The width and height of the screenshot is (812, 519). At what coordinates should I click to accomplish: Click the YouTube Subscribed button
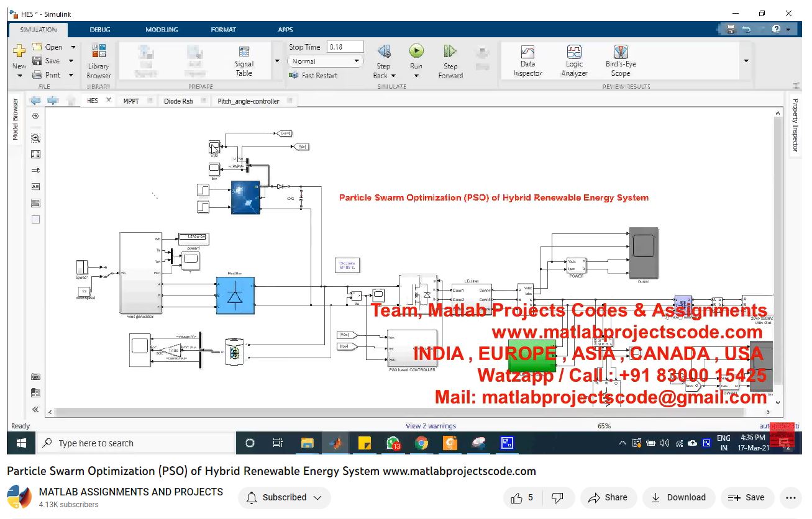tap(285, 497)
